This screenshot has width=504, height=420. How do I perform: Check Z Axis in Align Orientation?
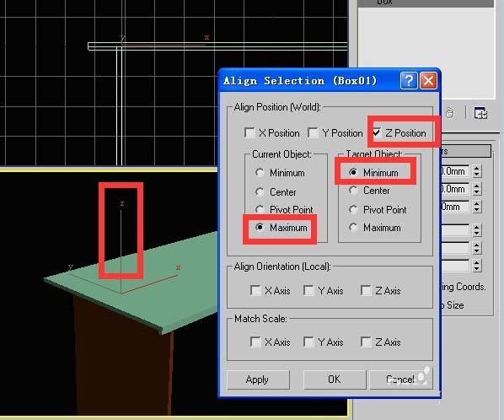366,290
